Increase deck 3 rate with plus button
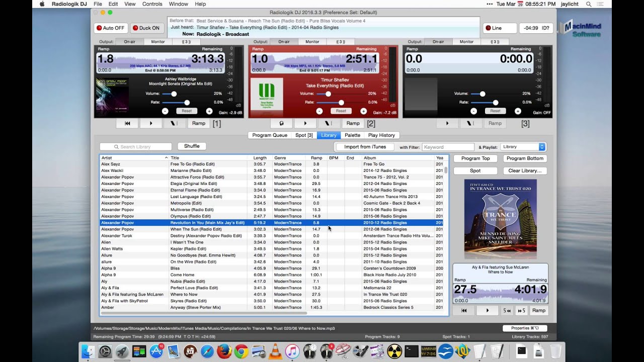Viewport: 644px width, 362px height. click(x=518, y=111)
